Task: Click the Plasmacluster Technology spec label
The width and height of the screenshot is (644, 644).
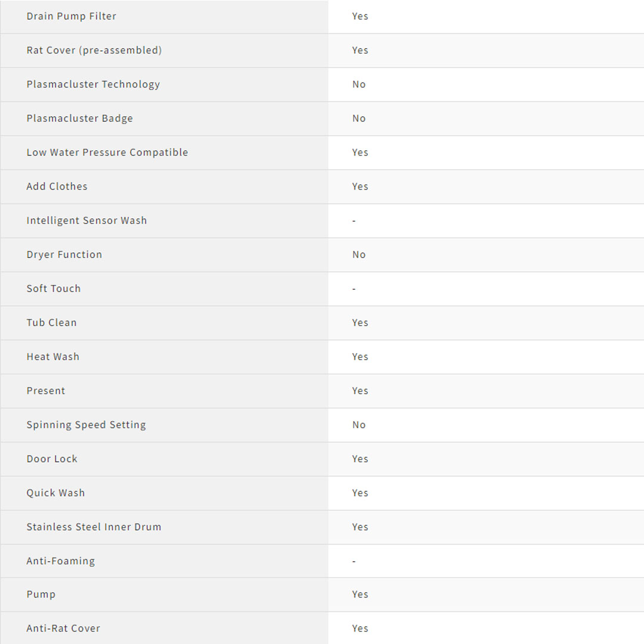Action: (x=93, y=84)
